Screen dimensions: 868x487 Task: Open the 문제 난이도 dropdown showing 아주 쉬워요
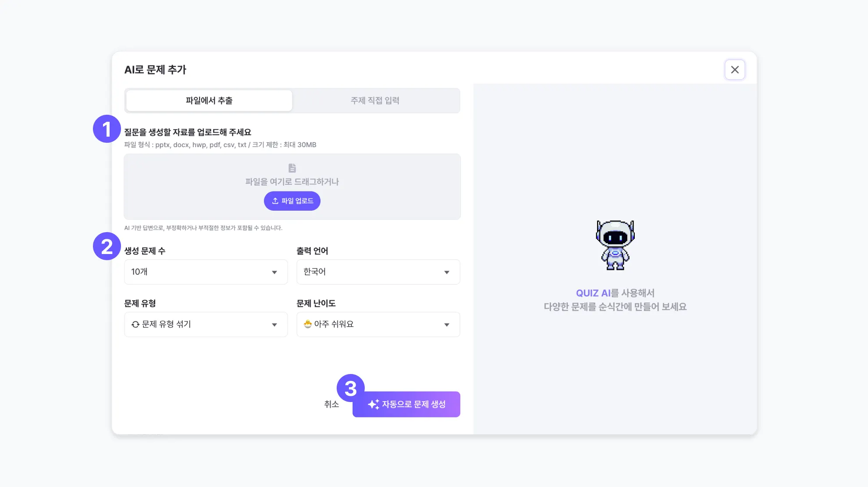point(378,325)
